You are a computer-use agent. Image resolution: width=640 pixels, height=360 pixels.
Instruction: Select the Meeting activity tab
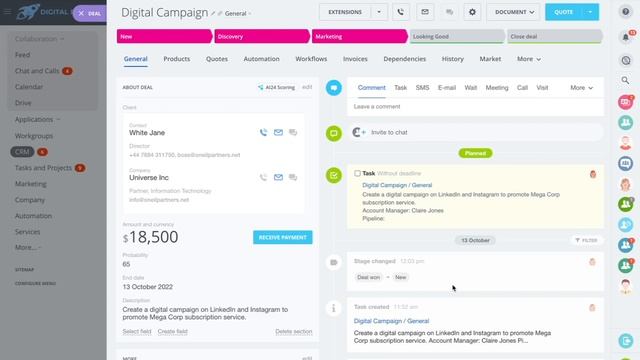tap(497, 88)
